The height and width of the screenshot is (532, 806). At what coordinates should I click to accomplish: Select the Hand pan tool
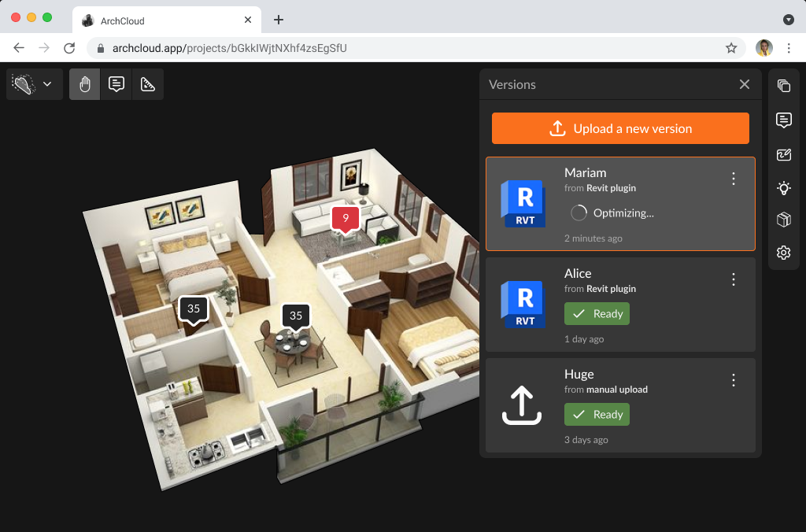tap(84, 83)
